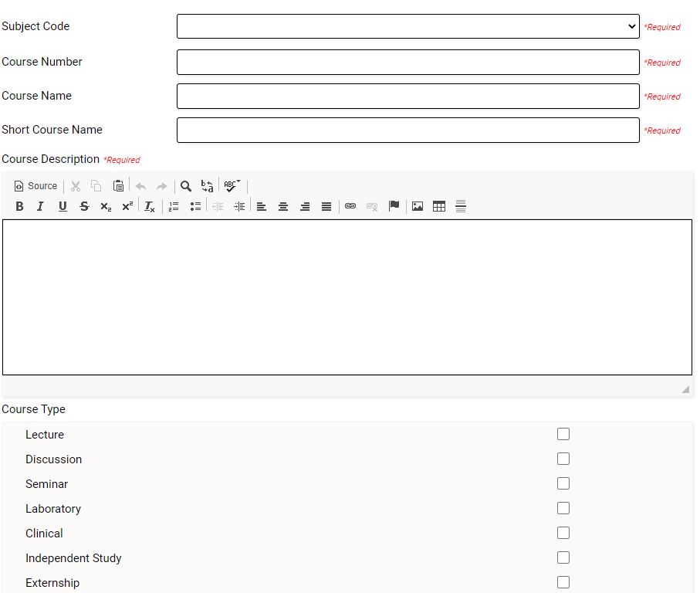Apply bold formatting
The image size is (700, 593).
click(x=19, y=205)
